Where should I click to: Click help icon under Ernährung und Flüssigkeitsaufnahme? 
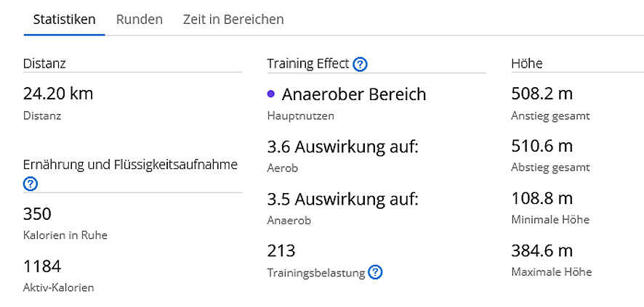tap(31, 184)
